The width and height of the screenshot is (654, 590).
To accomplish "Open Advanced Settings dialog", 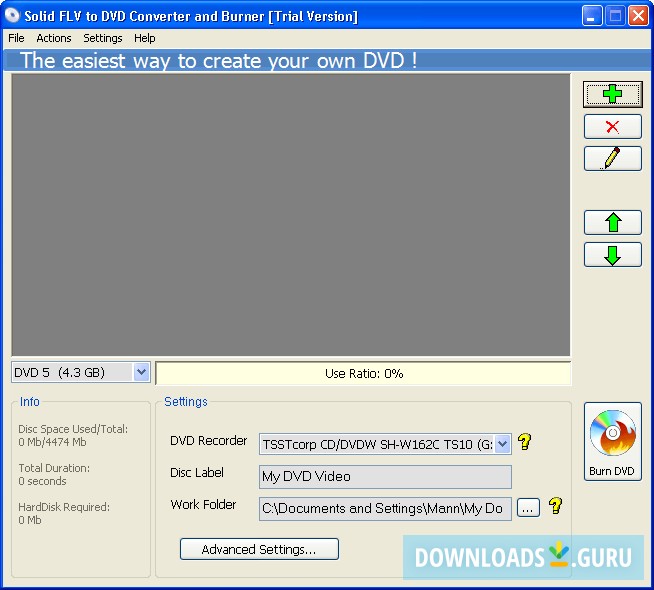I will point(259,549).
